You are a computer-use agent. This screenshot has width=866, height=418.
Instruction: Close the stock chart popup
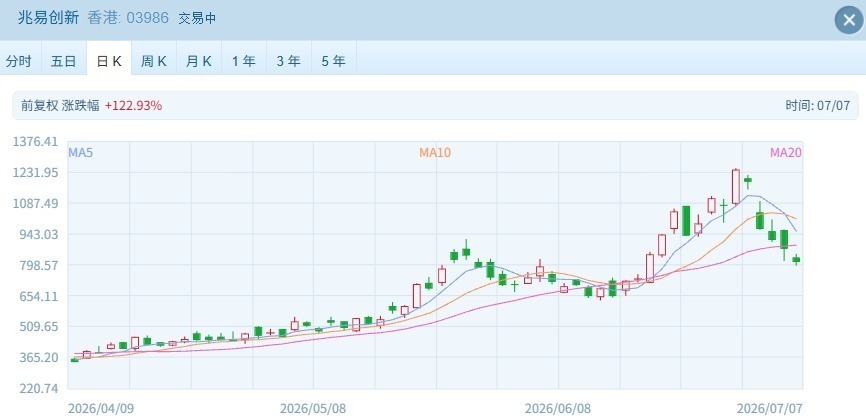point(849,20)
